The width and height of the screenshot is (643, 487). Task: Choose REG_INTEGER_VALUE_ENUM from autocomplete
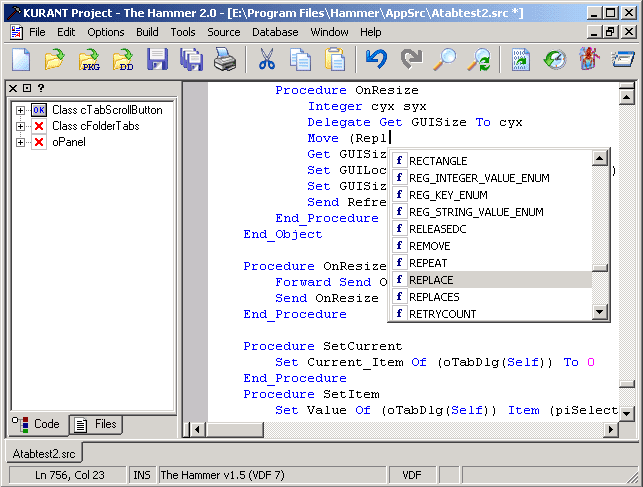tap(491, 178)
